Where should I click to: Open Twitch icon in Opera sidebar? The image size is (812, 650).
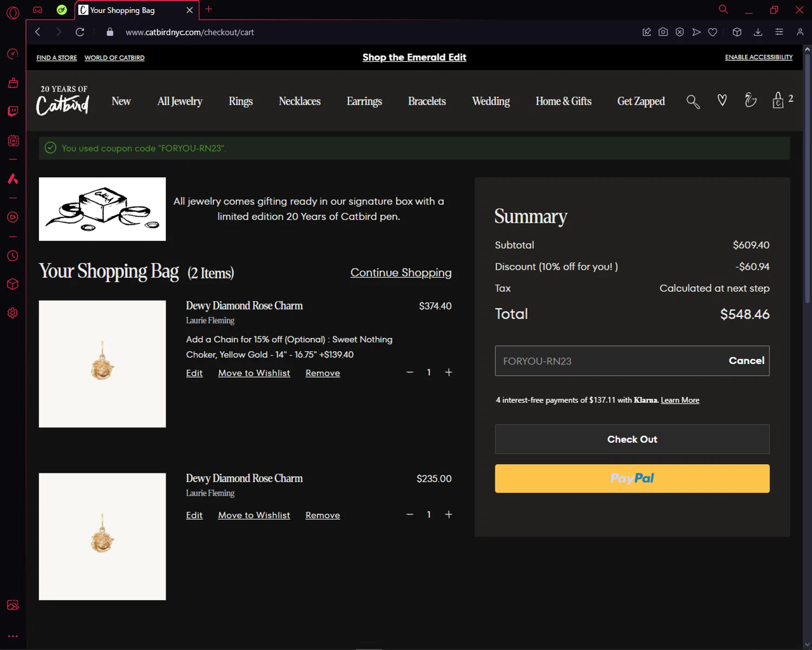pos(13,112)
